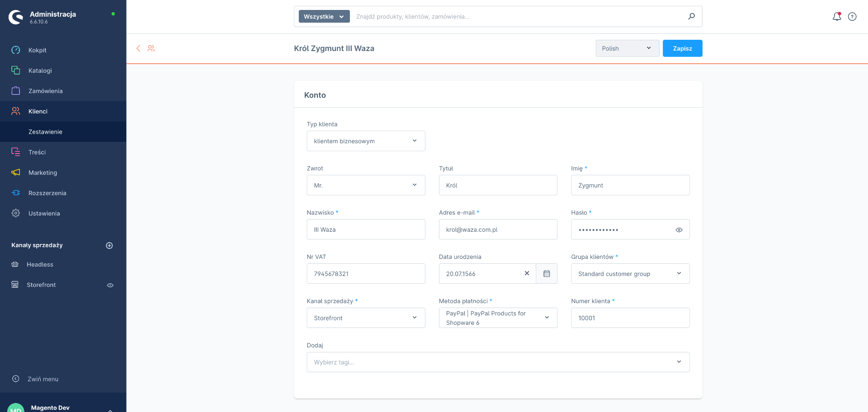Open the Grupa klientów dropdown
868x412 pixels.
(630, 274)
